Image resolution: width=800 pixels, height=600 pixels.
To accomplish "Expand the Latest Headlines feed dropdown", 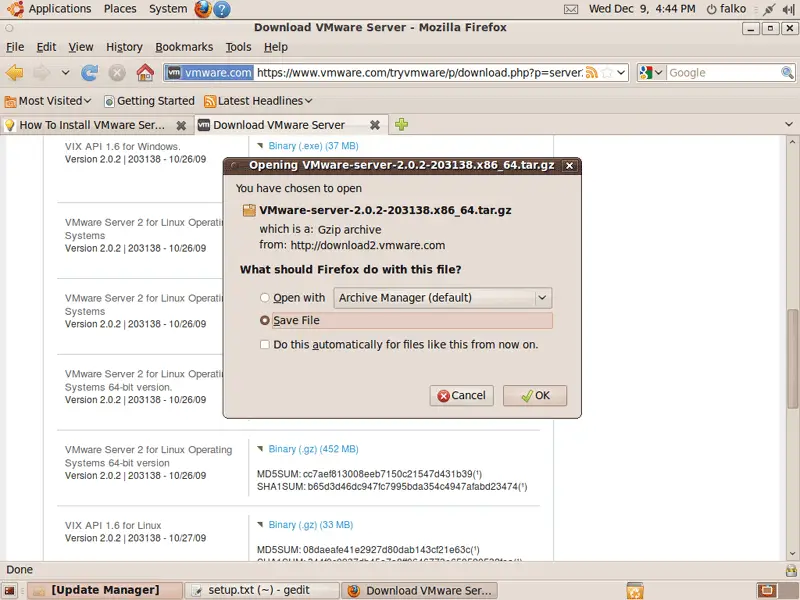I will pos(258,101).
